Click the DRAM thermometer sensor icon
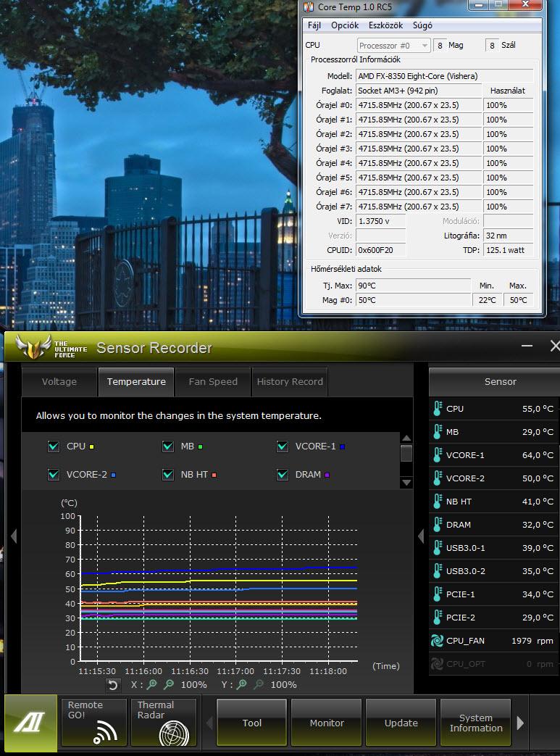The width and height of the screenshot is (560, 756). 437,525
